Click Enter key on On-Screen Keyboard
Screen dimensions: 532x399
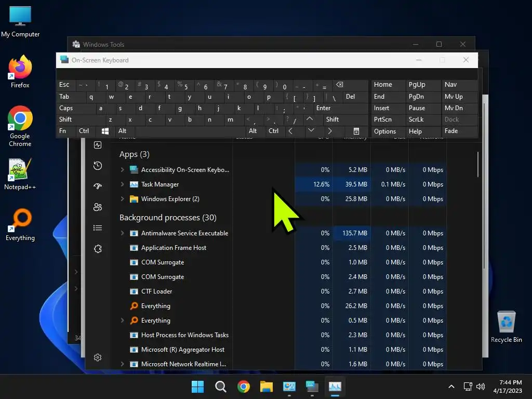341,108
